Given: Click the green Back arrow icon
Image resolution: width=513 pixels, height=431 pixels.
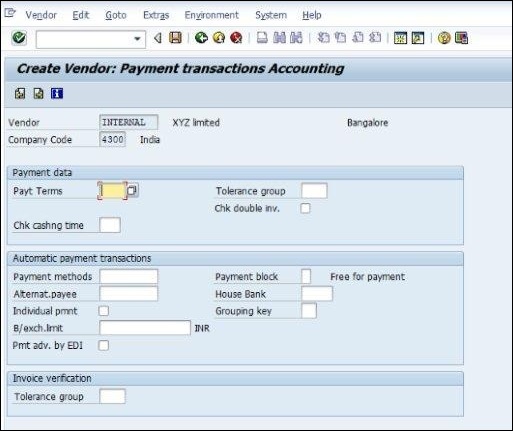Looking at the screenshot, I should 201,38.
